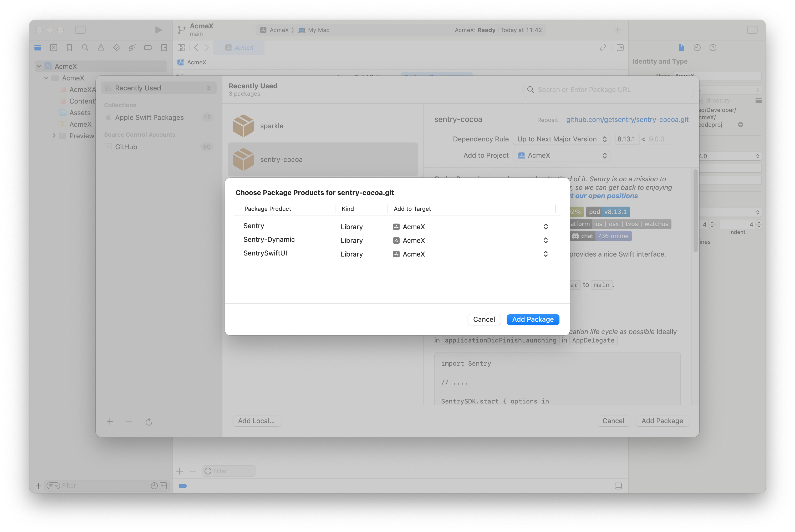795x532 pixels.
Task: Select the Apple Swift Packages collection
Action: tap(149, 117)
